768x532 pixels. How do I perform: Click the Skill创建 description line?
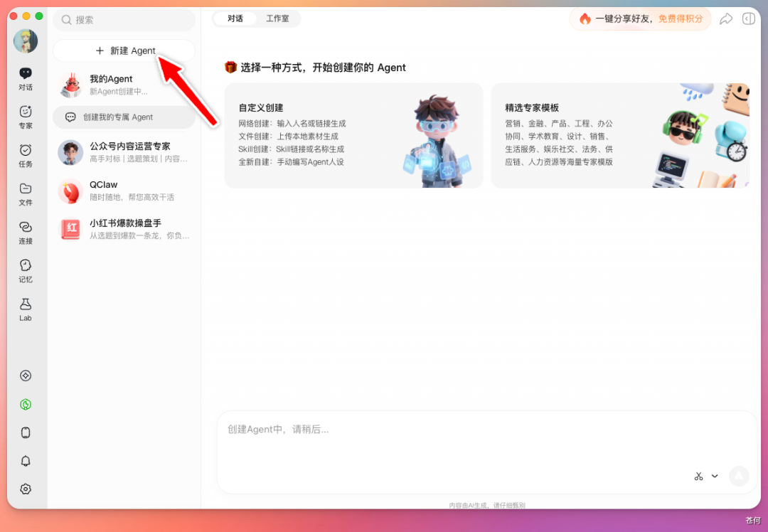click(x=291, y=149)
